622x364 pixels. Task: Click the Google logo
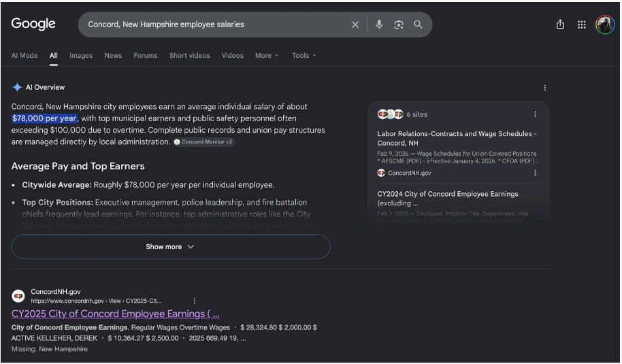pos(33,24)
